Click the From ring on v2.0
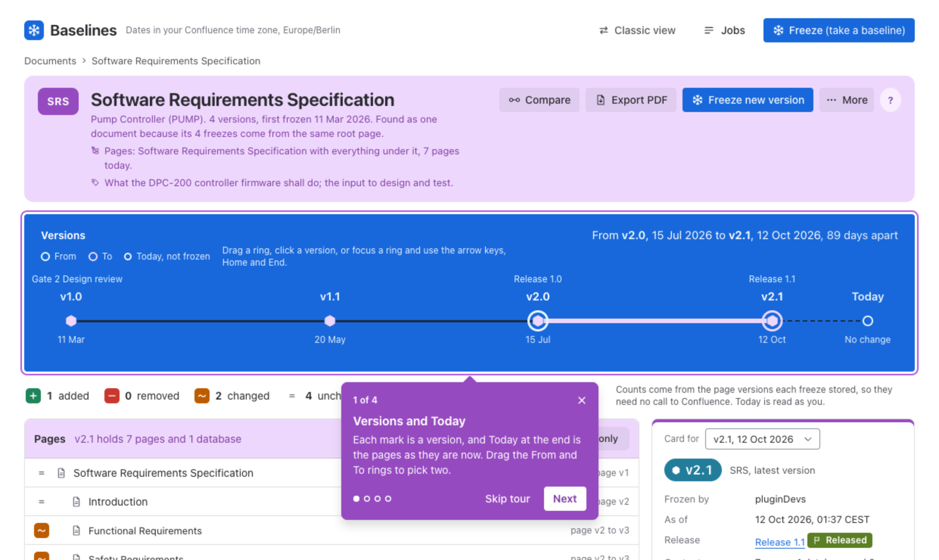 538,321
